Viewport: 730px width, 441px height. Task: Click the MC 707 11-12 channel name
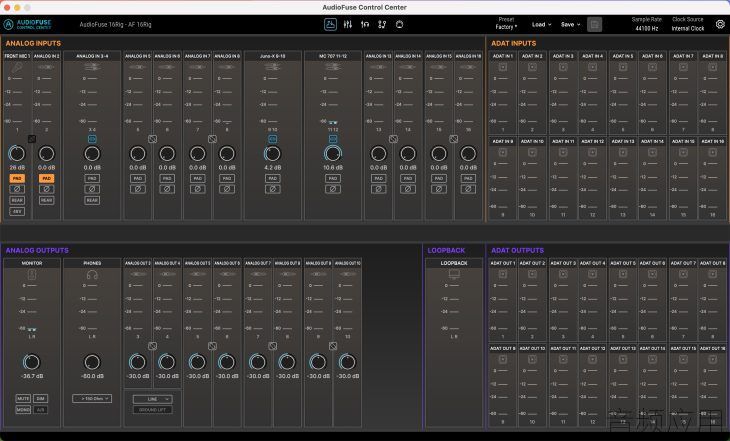click(x=333, y=56)
